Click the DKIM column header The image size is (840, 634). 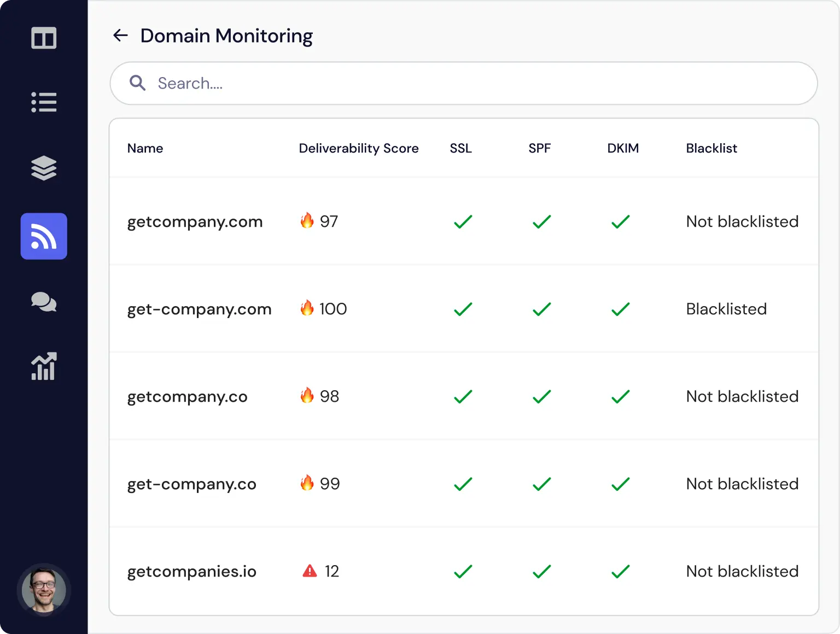click(x=623, y=148)
